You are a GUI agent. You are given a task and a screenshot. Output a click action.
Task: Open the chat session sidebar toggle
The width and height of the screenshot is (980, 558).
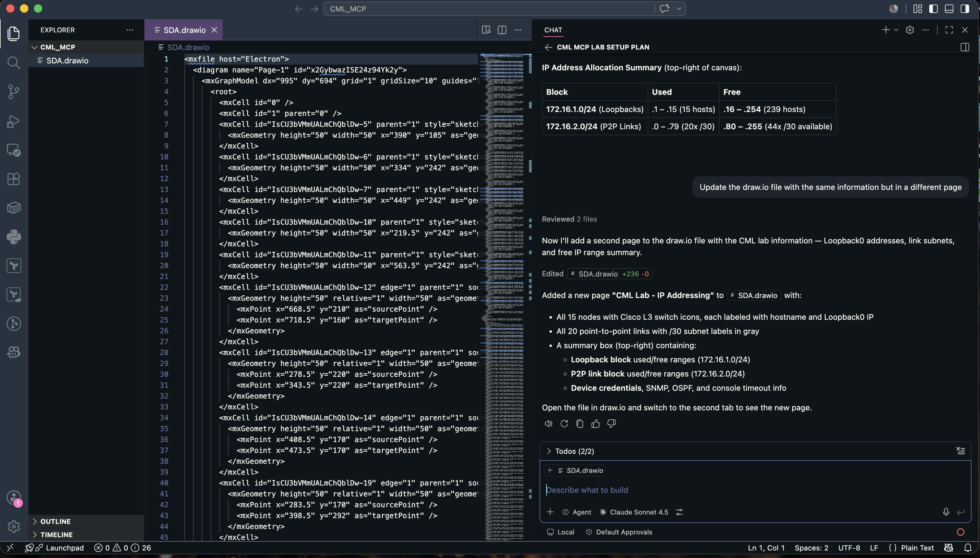(x=965, y=47)
